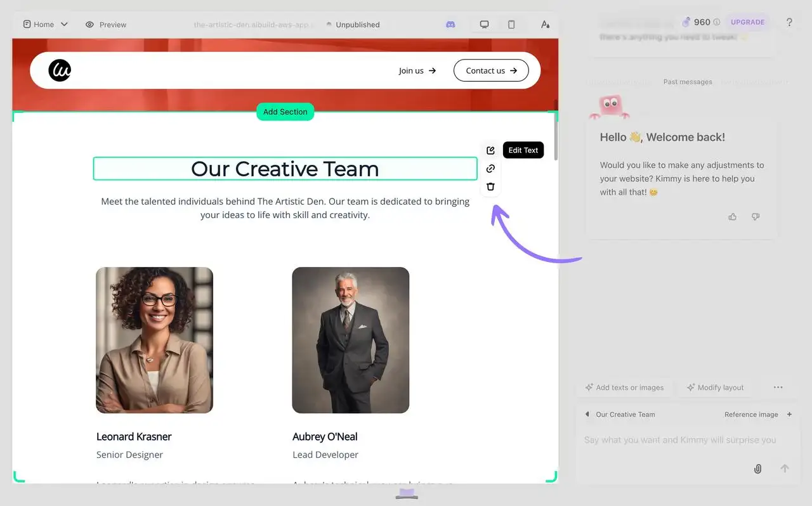Select the Add texts or images option

(624, 387)
